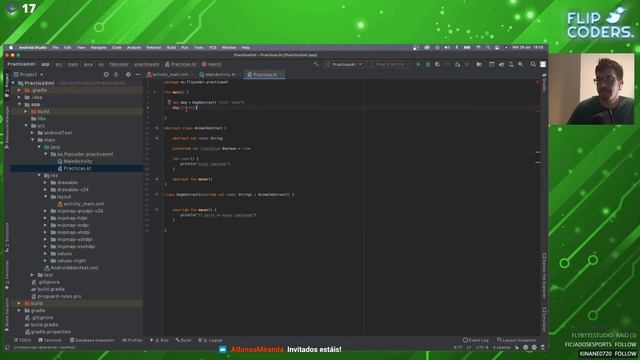Viewport: 640px width, 360px height.
Task: Toggle the Project side tool window tab
Action: (x=7, y=85)
